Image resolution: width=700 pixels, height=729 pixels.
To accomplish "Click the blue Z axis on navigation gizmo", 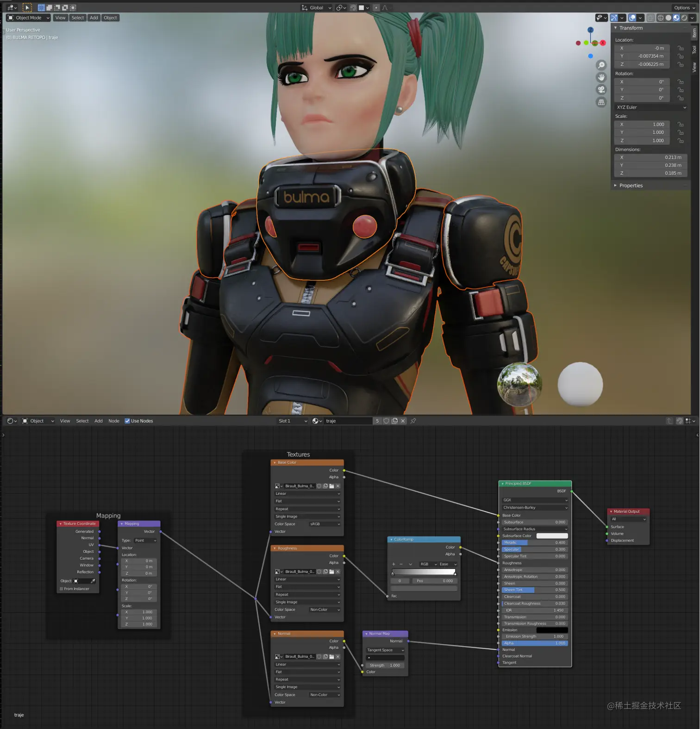I will pos(590,30).
